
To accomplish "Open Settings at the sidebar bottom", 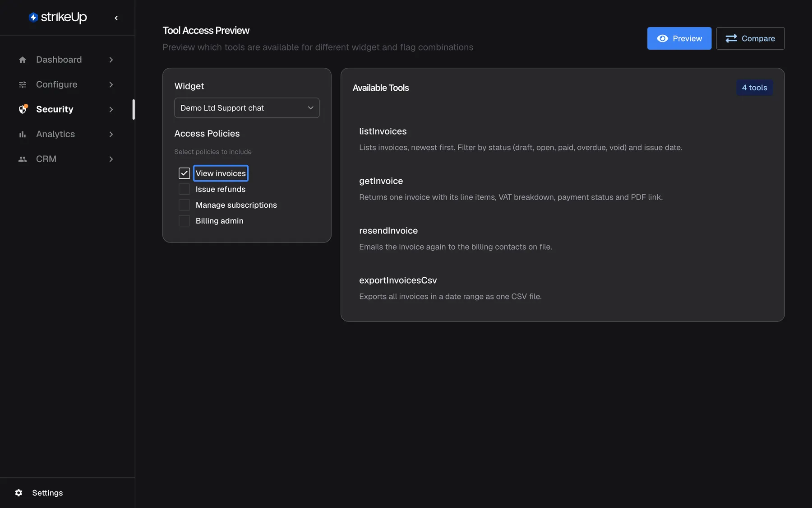I will point(47,493).
